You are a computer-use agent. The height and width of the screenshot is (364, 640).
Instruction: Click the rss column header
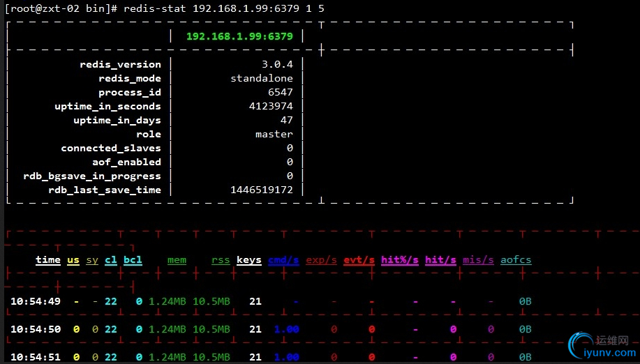coord(221,260)
